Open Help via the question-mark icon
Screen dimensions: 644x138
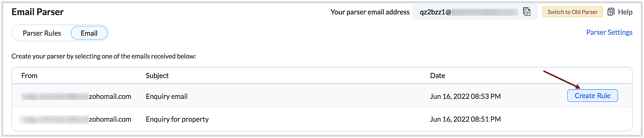pyautogui.click(x=611, y=12)
